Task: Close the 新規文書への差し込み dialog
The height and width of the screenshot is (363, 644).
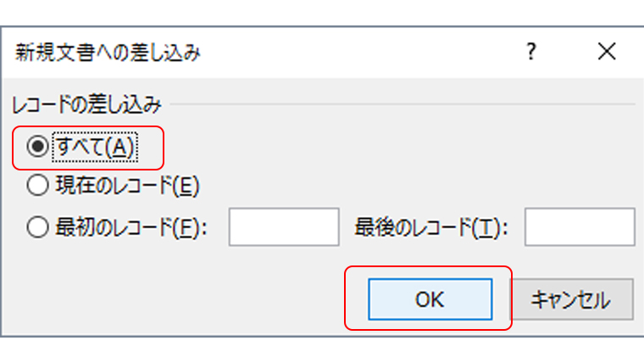Action: click(606, 53)
